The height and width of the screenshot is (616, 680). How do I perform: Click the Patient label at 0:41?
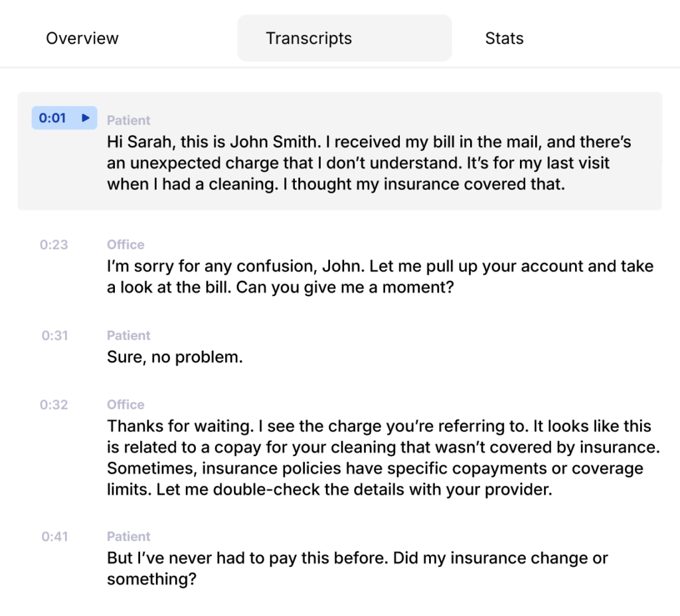[129, 537]
